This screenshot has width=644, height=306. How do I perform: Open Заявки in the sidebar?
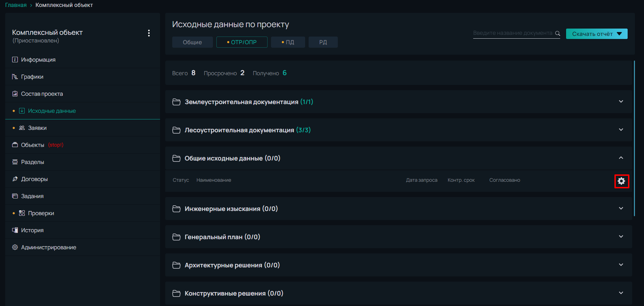[x=37, y=128]
